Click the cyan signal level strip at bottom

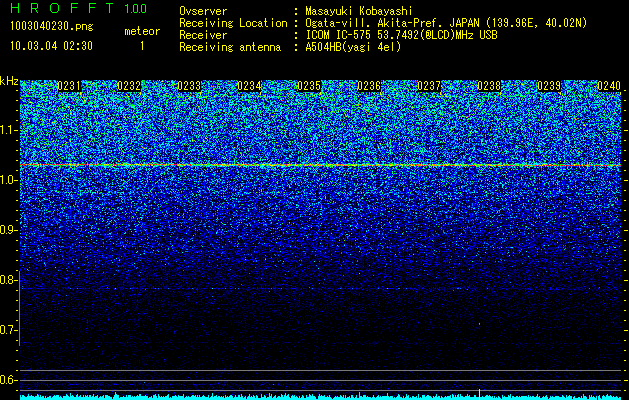tap(321, 397)
